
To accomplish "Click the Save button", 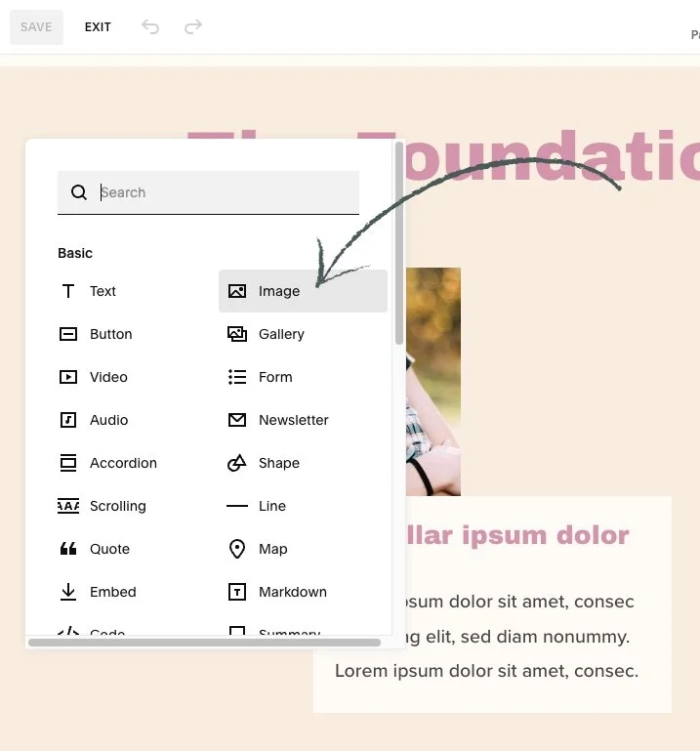I will pos(36,26).
